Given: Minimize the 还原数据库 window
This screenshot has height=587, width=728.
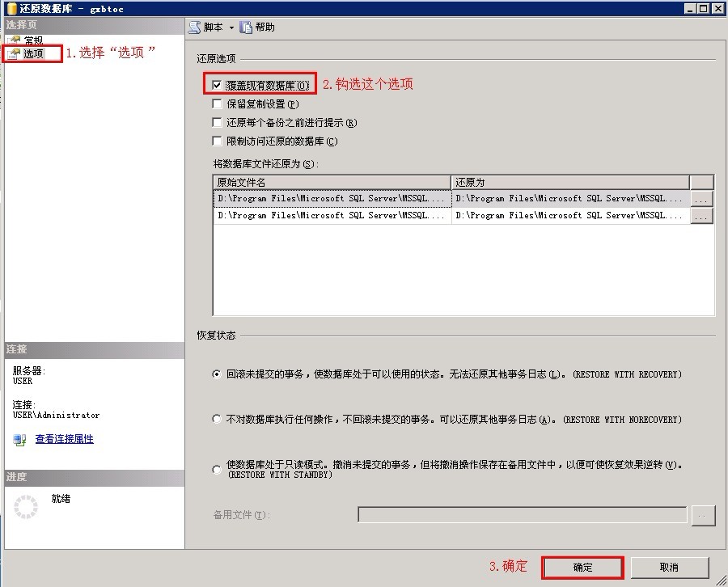Looking at the screenshot, I should [690, 8].
